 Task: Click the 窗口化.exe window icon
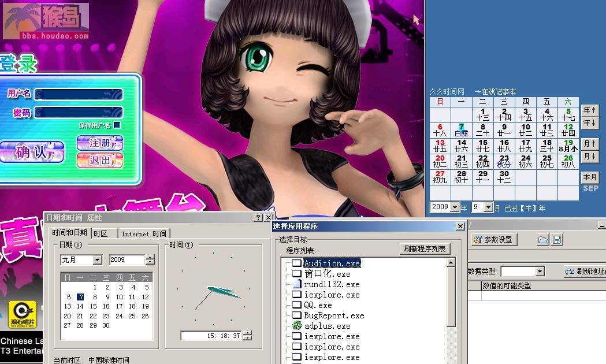[x=296, y=274]
